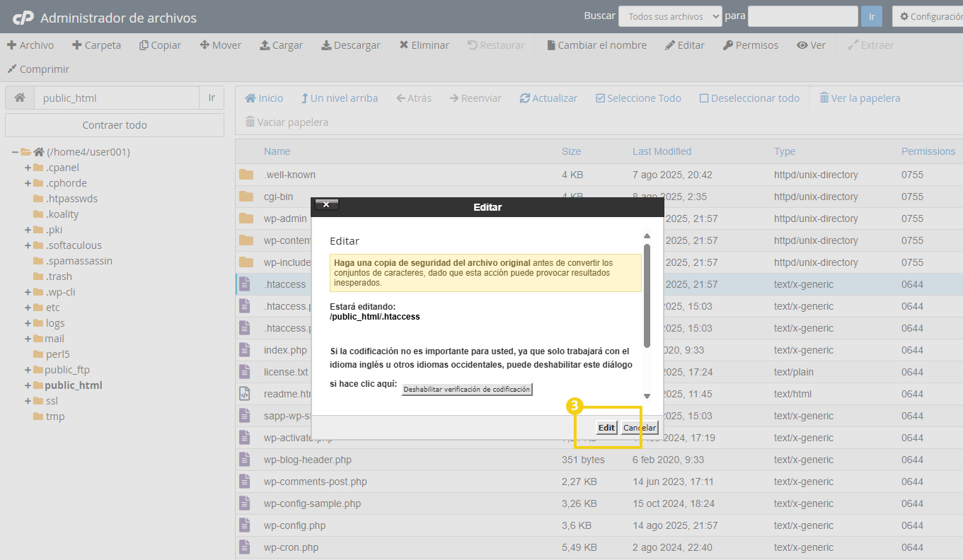Screen dimensions: 963x560
Task: Click Seleccione Todo to select all files
Action: click(x=638, y=98)
